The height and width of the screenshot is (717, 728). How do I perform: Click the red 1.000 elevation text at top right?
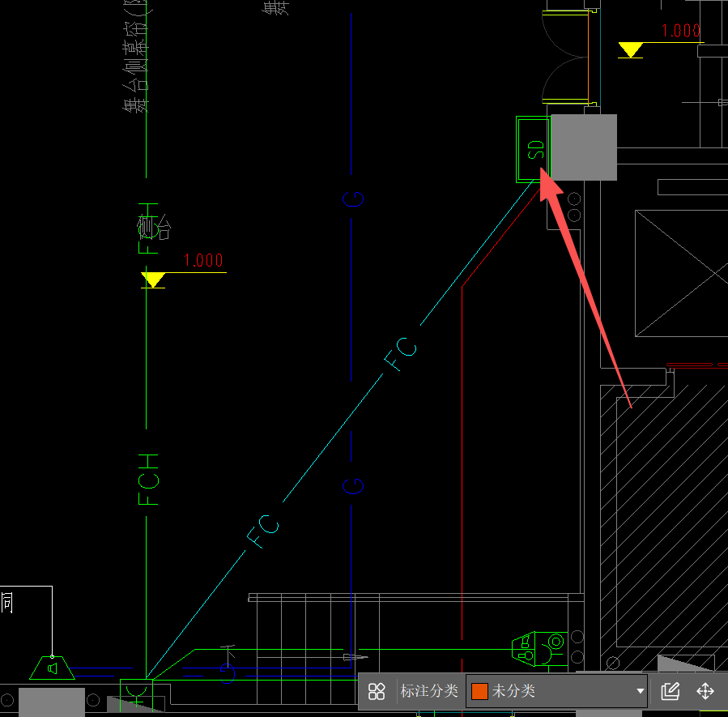(x=681, y=31)
